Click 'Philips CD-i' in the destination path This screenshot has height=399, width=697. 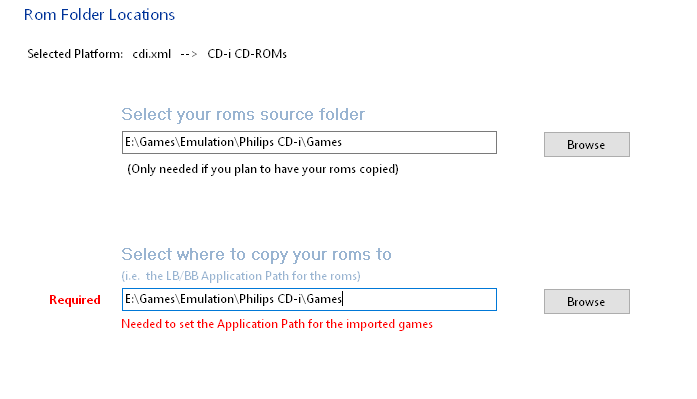coord(271,299)
